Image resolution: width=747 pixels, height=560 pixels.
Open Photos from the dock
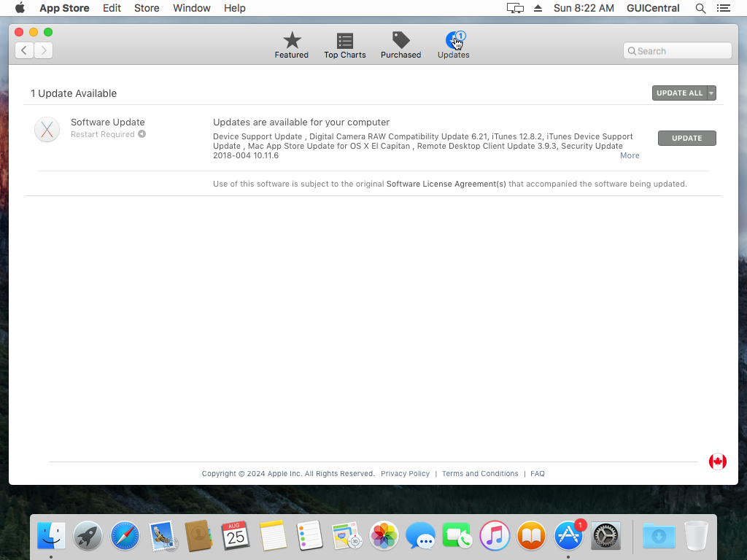[x=384, y=536]
